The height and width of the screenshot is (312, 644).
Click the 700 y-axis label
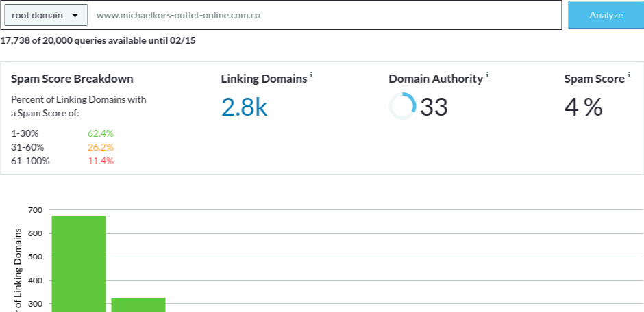click(x=36, y=210)
